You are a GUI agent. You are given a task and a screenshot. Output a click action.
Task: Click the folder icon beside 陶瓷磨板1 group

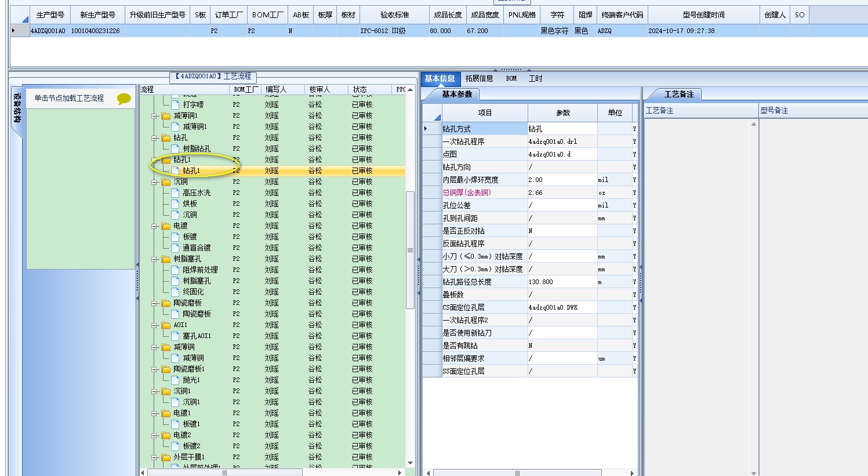click(166, 369)
